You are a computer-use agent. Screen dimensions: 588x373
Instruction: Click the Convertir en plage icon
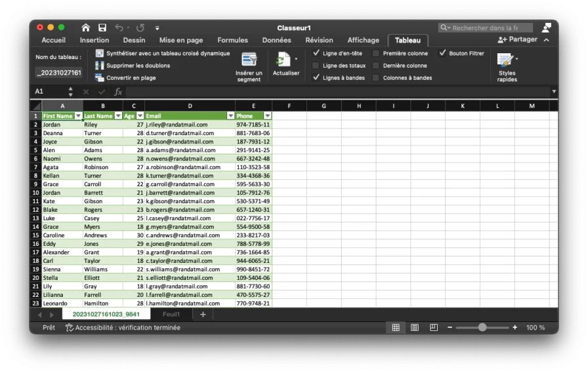click(99, 77)
